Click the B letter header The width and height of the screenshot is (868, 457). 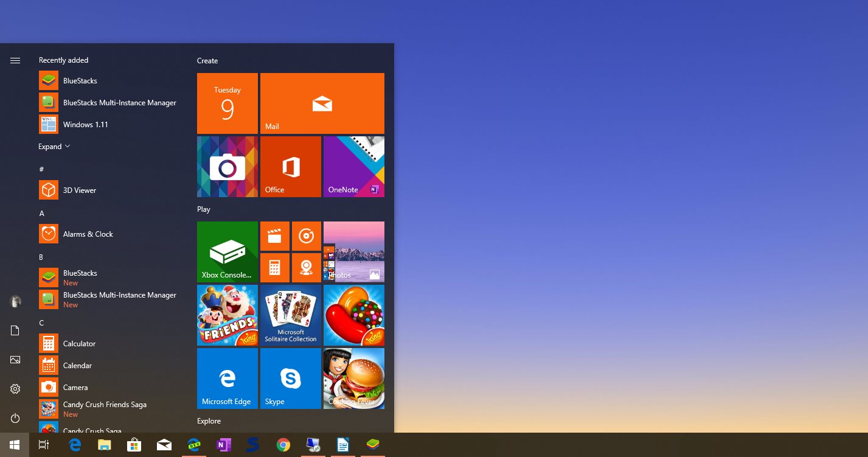[x=41, y=257]
